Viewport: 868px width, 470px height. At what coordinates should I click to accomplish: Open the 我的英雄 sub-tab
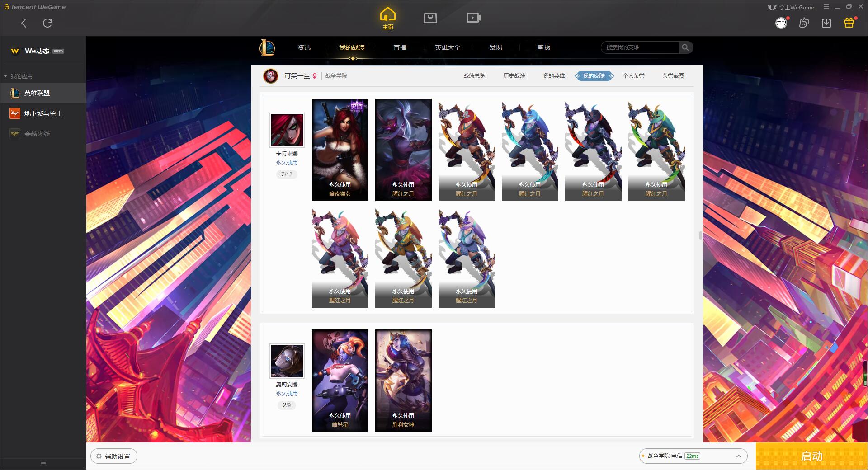click(x=554, y=76)
